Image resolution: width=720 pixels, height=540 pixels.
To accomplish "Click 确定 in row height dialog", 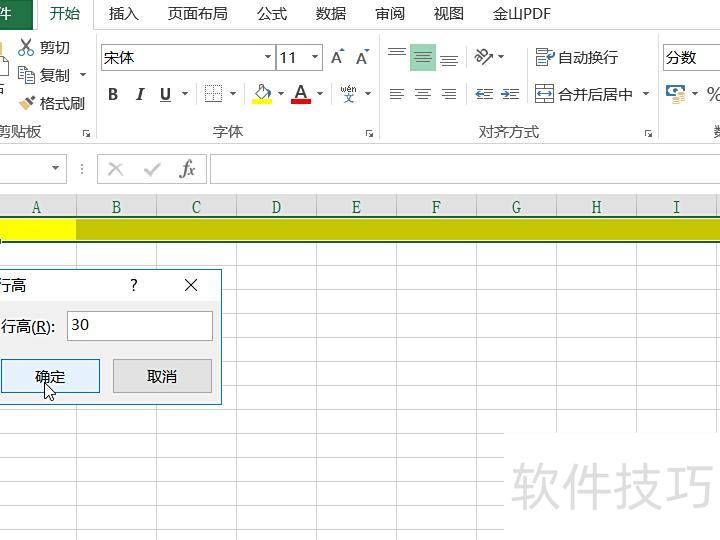I will point(50,376).
